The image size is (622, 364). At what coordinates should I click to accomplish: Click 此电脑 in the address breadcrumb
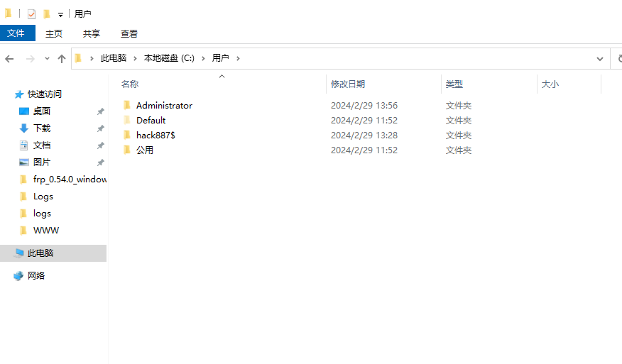(114, 58)
